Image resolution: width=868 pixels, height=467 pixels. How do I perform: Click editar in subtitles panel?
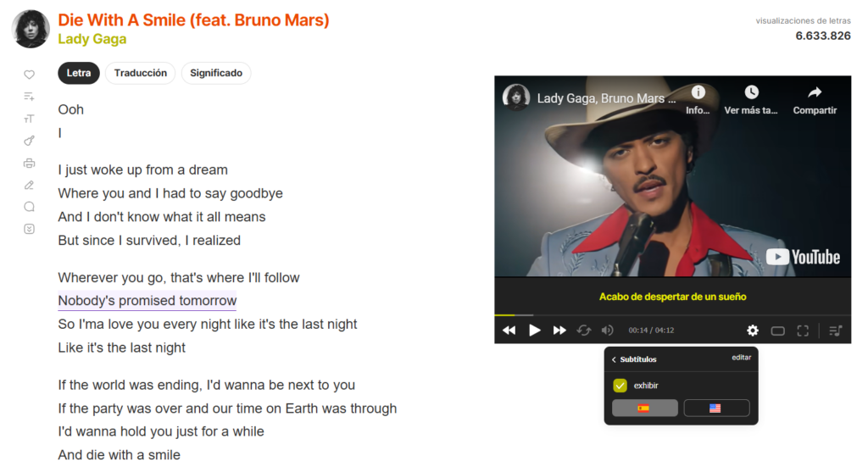click(741, 358)
